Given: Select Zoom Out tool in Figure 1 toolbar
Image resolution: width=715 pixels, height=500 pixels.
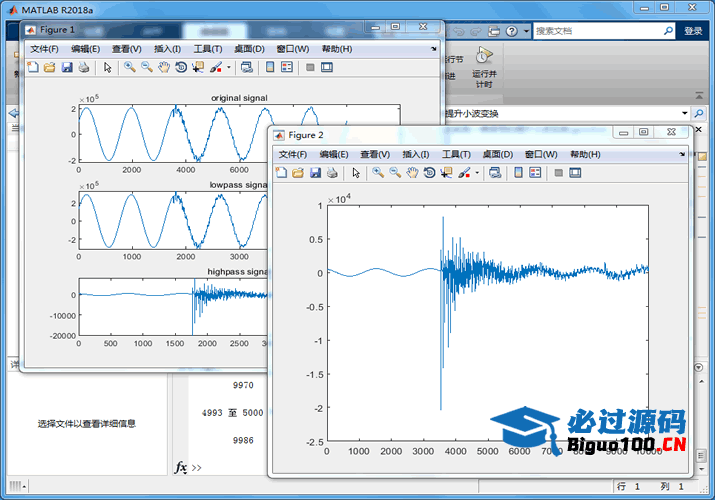Looking at the screenshot, I should tap(147, 67).
